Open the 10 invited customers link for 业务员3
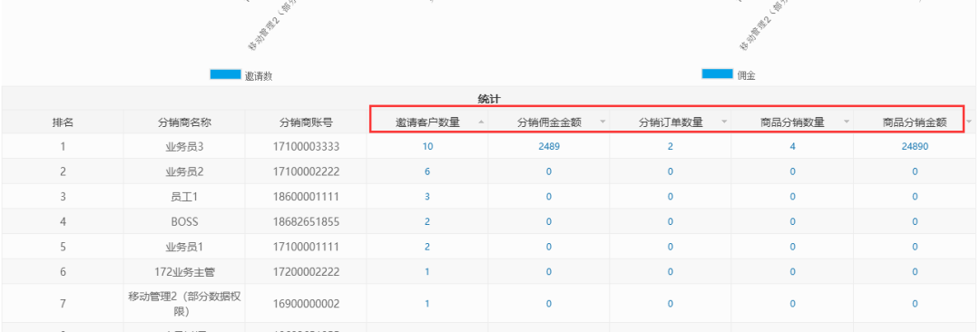The width and height of the screenshot is (980, 332). [x=426, y=146]
